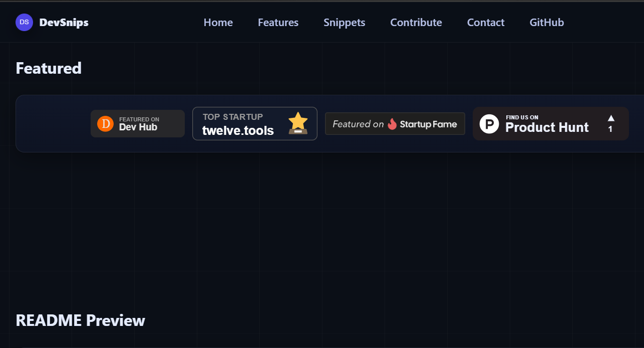The height and width of the screenshot is (348, 644).
Task: Click the Product Hunt P logo icon
Action: (489, 124)
